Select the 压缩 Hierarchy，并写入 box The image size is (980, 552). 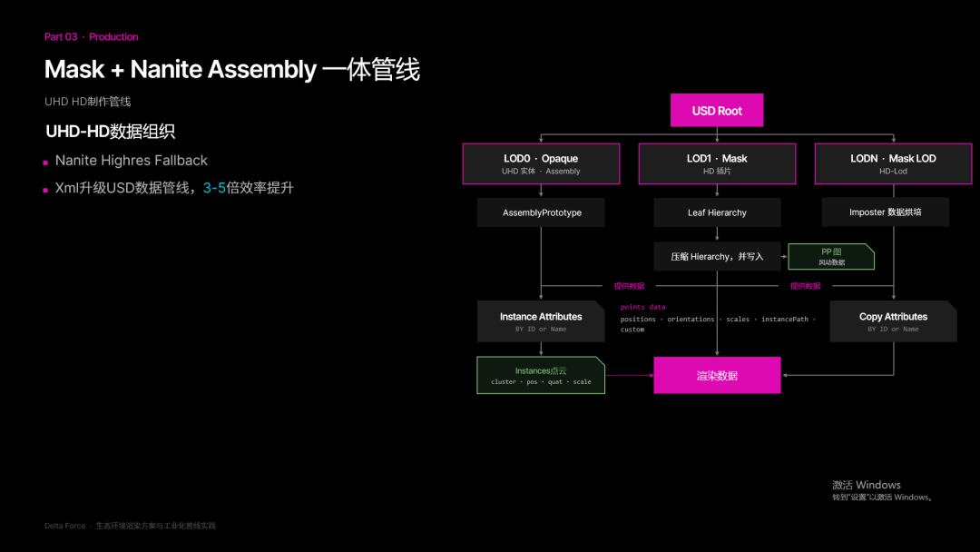point(717,256)
